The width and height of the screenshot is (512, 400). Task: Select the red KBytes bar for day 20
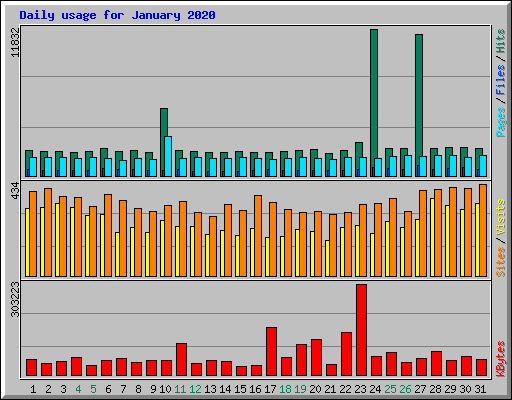coord(316,358)
